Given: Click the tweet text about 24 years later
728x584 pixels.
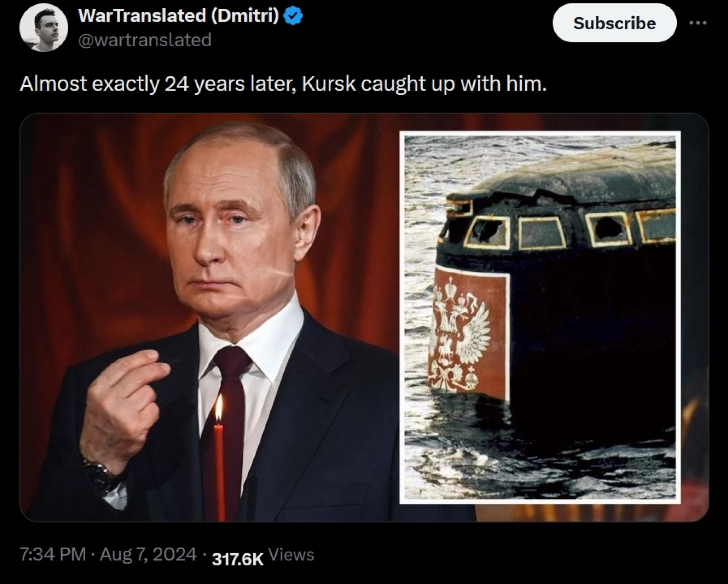Looking at the screenshot, I should pyautogui.click(x=283, y=84).
